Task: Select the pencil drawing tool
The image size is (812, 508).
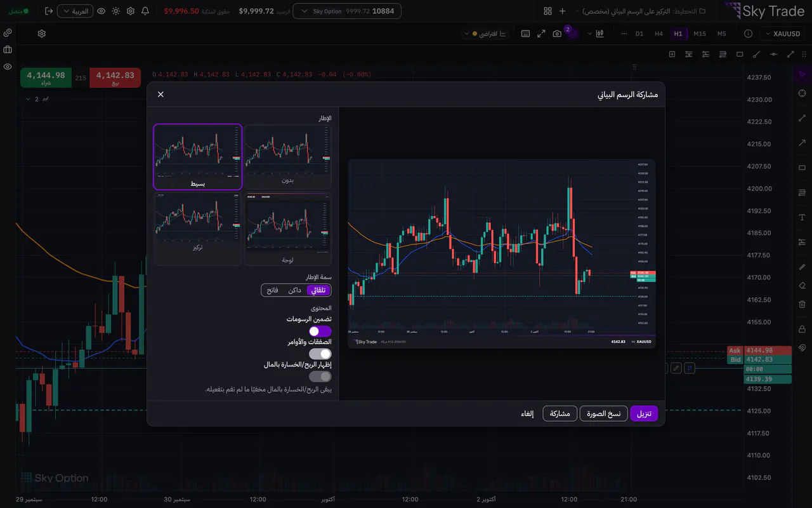Action: click(802, 267)
